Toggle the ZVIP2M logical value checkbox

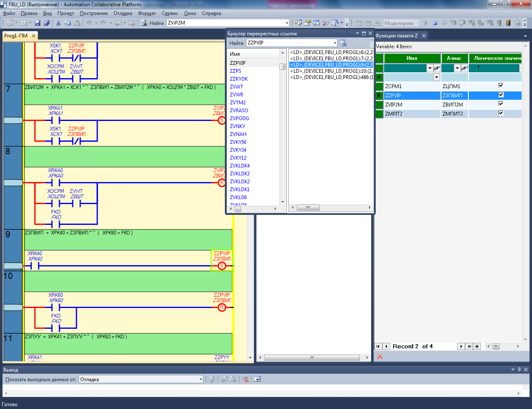tap(501, 104)
